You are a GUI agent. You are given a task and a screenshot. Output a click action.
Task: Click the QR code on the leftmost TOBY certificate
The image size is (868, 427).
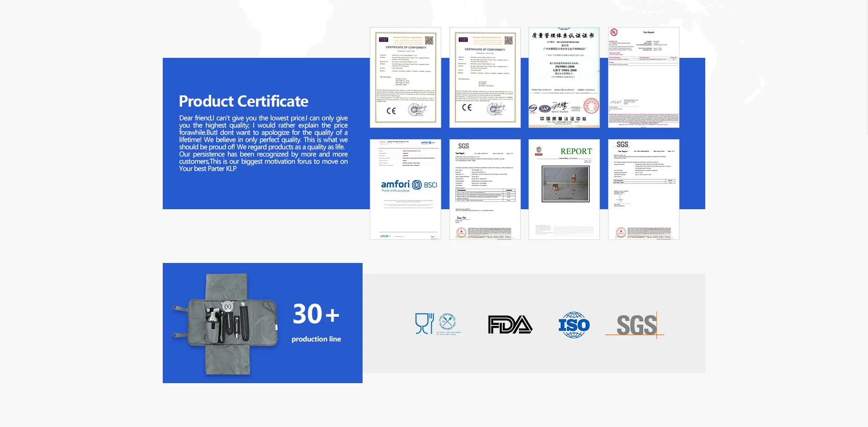pyautogui.click(x=429, y=41)
